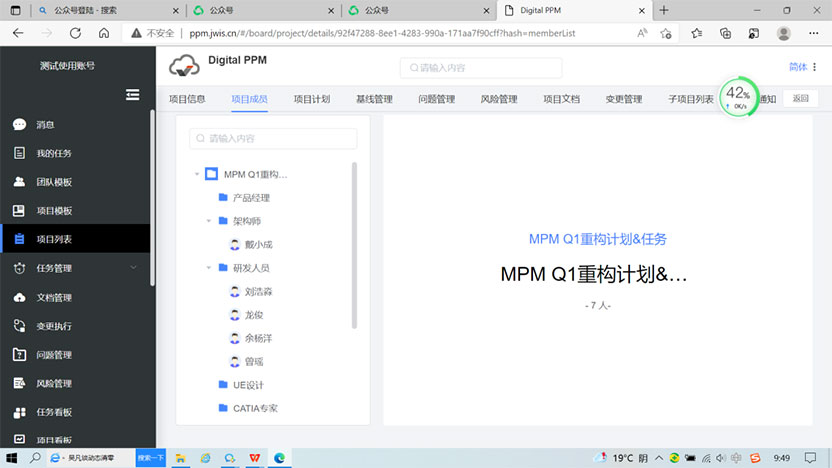Open 项目模板 project template icon

click(x=19, y=211)
